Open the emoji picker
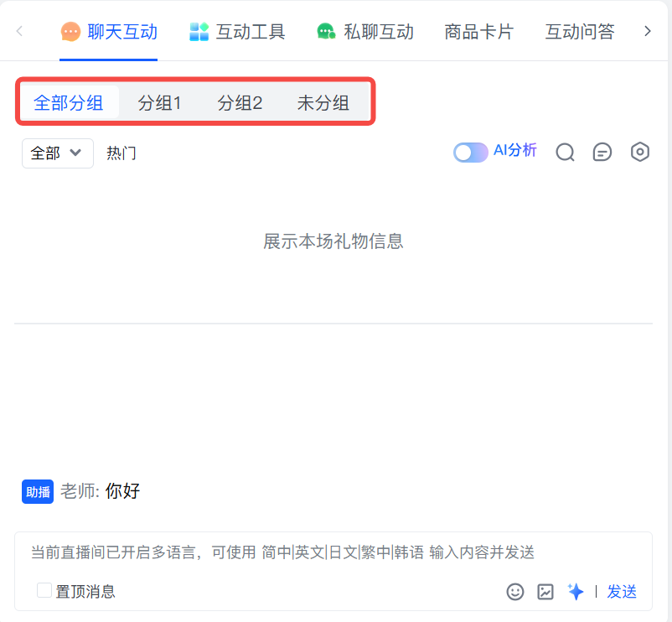 point(515,592)
